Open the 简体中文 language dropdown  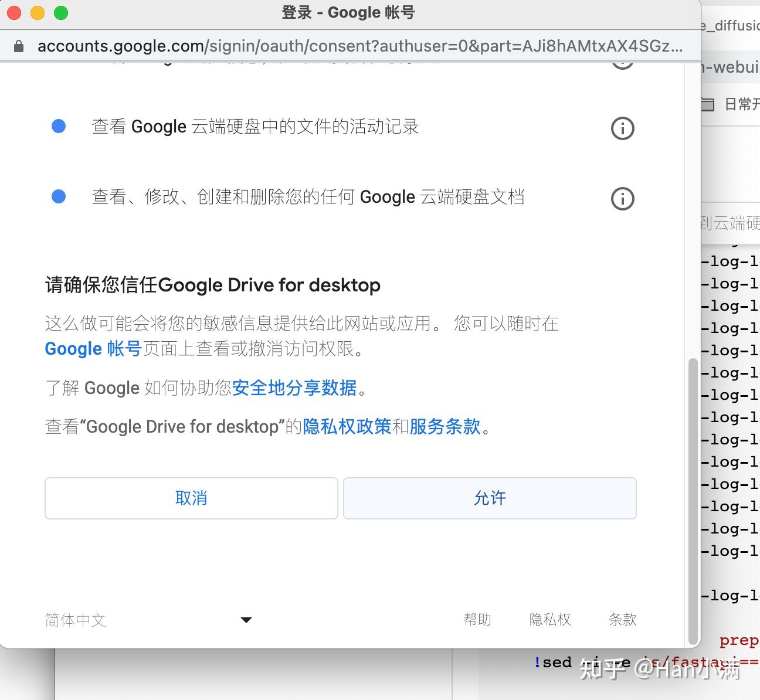[149, 620]
